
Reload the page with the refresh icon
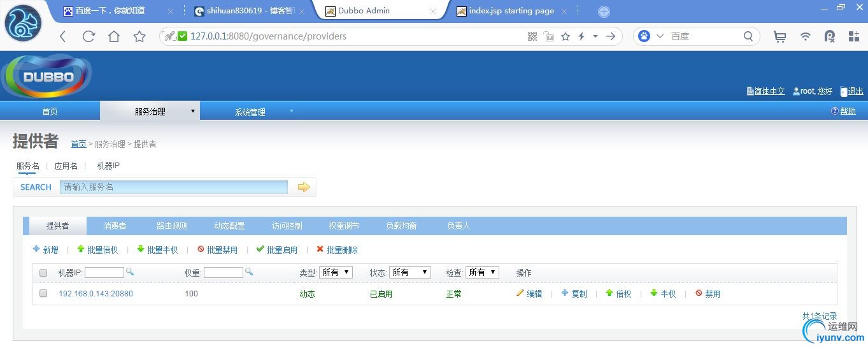pyautogui.click(x=89, y=36)
